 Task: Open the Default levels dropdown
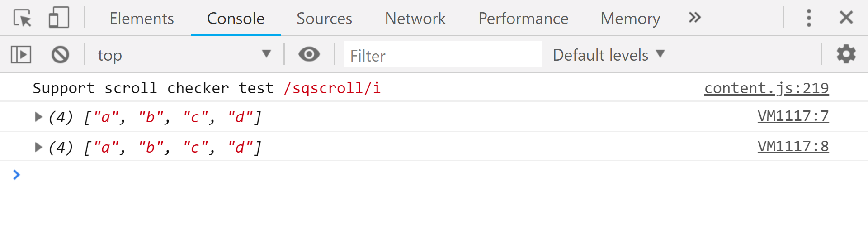tap(609, 55)
